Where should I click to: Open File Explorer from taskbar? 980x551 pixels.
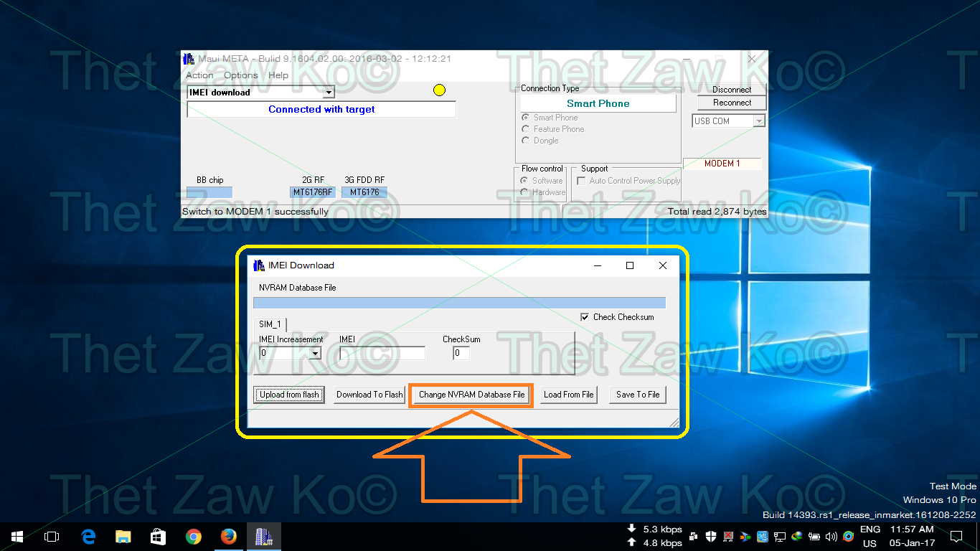123,537
